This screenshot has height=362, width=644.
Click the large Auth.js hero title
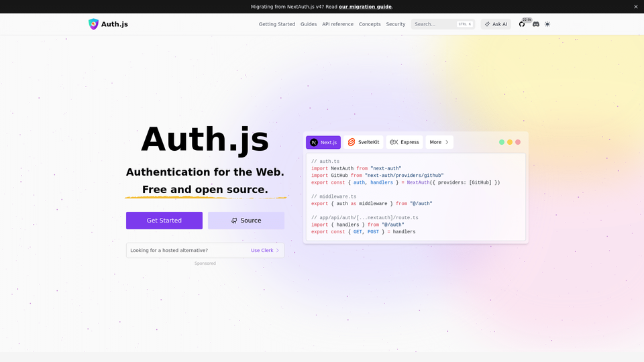(205, 139)
